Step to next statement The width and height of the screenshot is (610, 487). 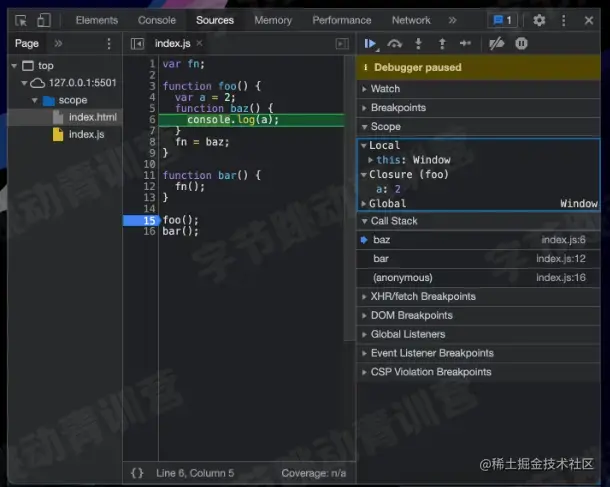[x=465, y=43]
